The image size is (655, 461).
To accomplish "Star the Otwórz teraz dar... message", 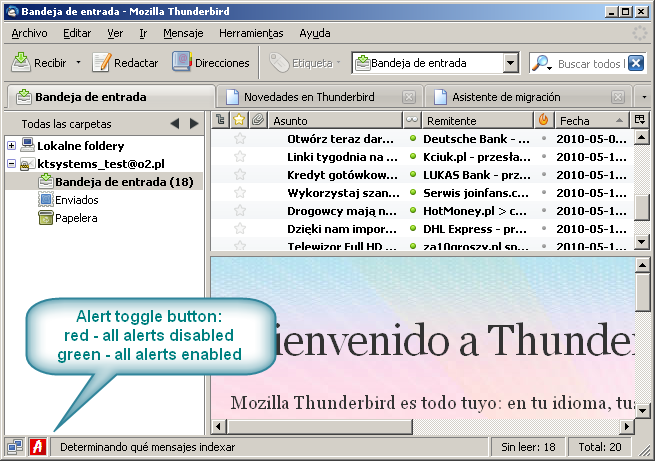I will point(240,139).
